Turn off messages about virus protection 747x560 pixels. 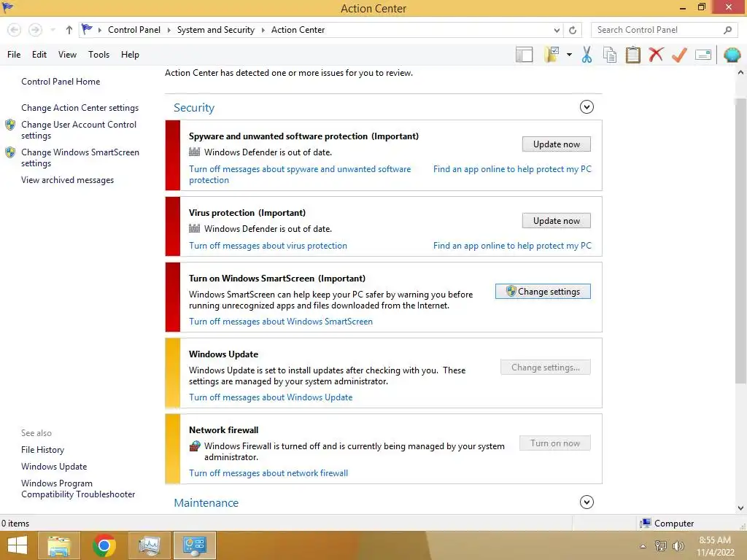268,246
